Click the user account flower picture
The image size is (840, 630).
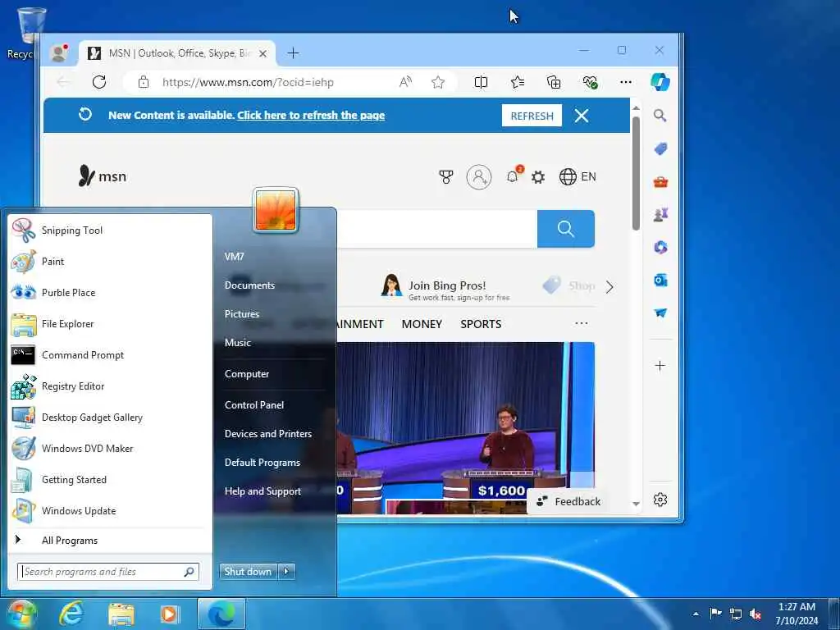276,210
